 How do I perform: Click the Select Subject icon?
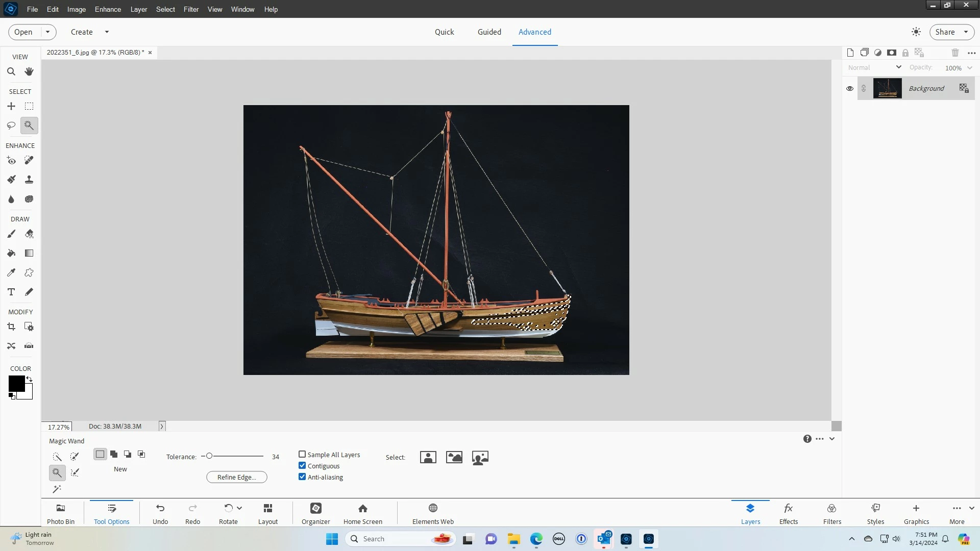[428, 458]
